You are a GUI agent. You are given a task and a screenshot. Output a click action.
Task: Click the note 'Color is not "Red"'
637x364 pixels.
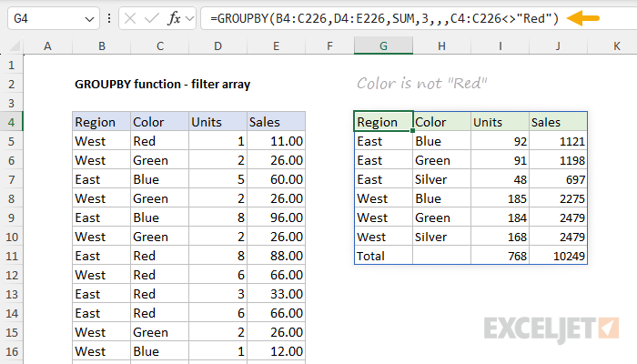point(421,84)
